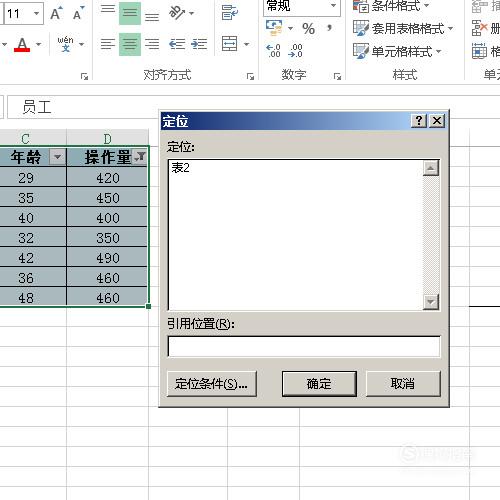The image size is (500, 500).
Task: Click the percent style icon
Action: coord(308,29)
